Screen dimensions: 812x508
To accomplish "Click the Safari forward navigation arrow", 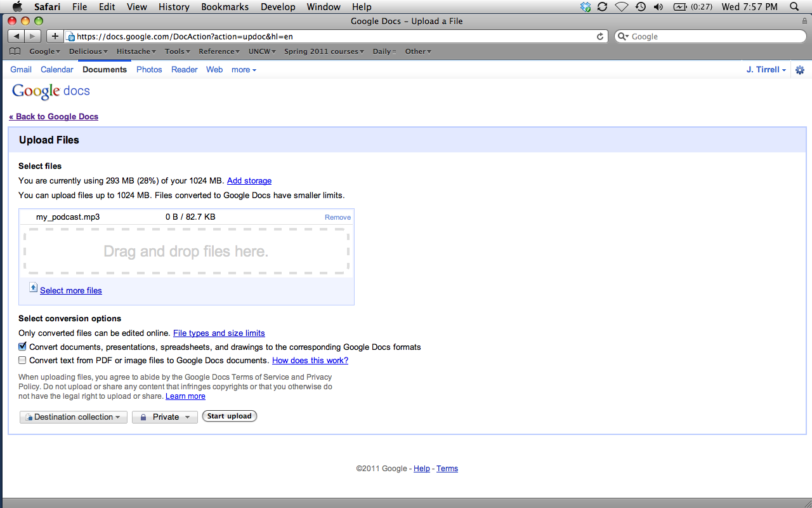I will tap(33, 36).
